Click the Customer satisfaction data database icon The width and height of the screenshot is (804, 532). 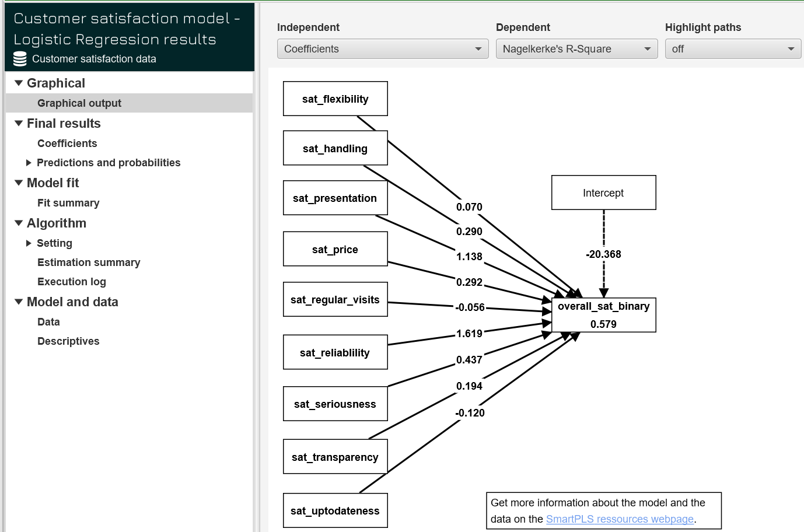click(x=20, y=59)
